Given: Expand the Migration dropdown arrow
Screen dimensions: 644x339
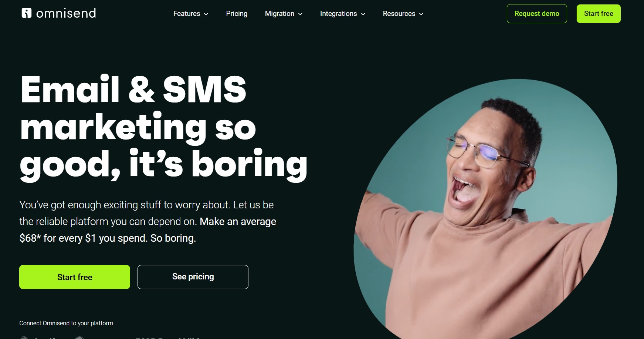Looking at the screenshot, I should [300, 14].
